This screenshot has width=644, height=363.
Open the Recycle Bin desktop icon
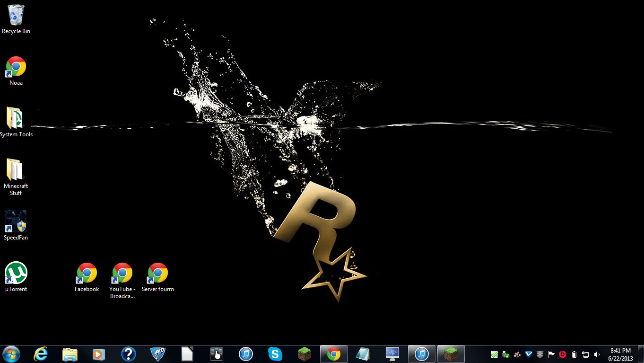[16, 19]
